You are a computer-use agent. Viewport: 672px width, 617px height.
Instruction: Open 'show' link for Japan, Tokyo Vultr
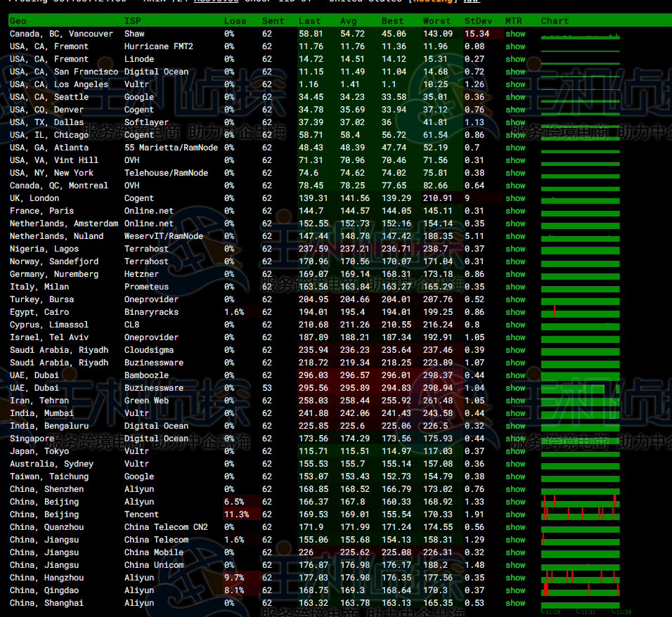[x=515, y=451]
